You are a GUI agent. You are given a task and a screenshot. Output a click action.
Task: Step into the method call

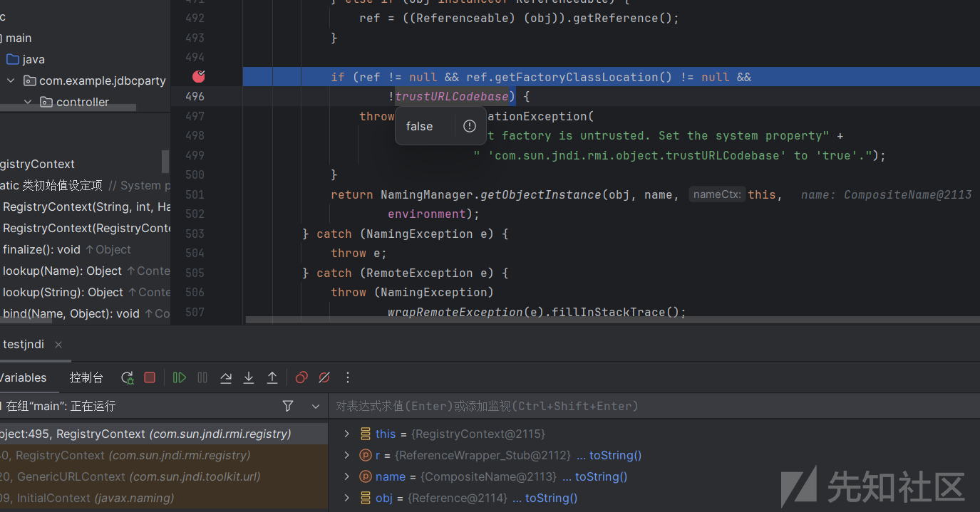pos(249,377)
